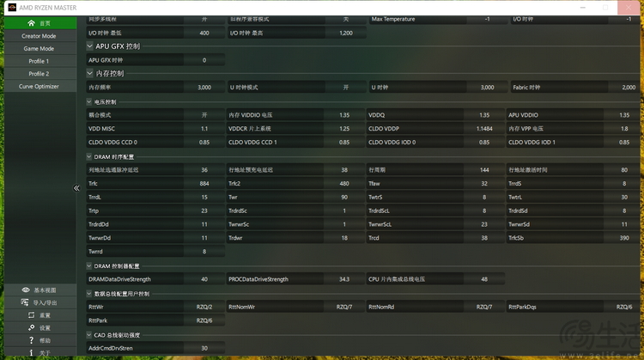Click the RttNomWr value RZQ/7

coord(344,307)
